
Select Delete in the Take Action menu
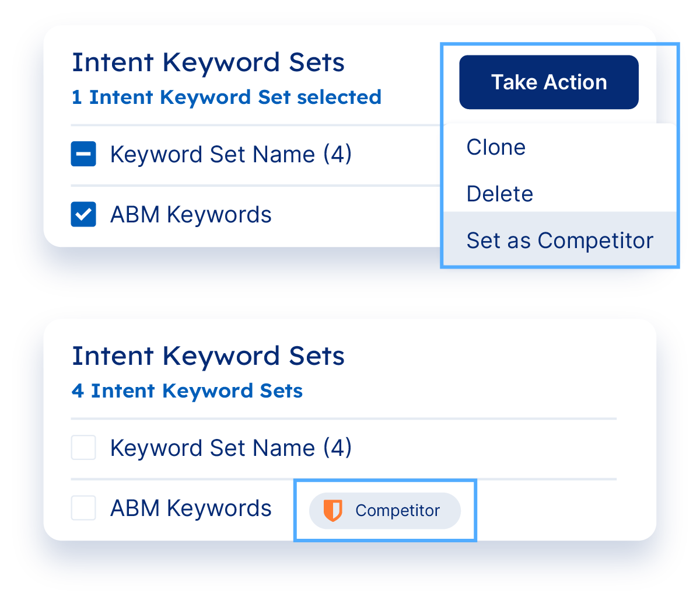[500, 194]
